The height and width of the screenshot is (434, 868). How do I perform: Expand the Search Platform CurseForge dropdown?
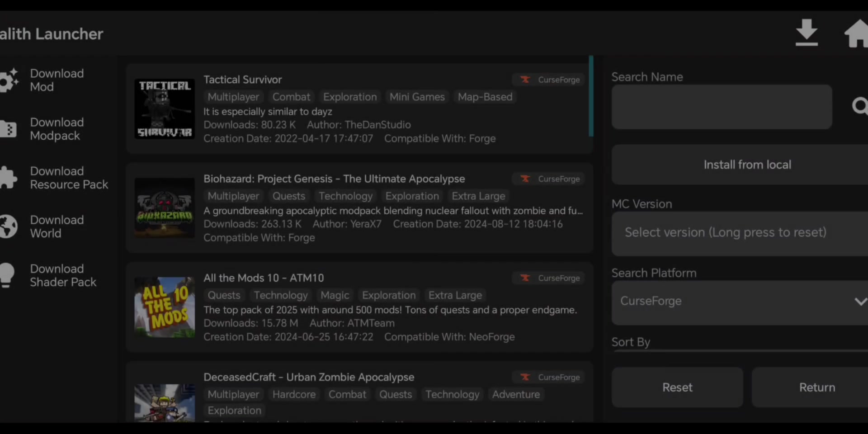[x=740, y=302]
